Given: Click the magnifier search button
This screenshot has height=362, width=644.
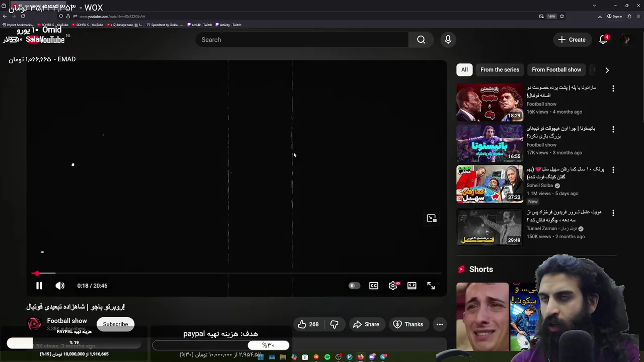Looking at the screenshot, I should 421,40.
